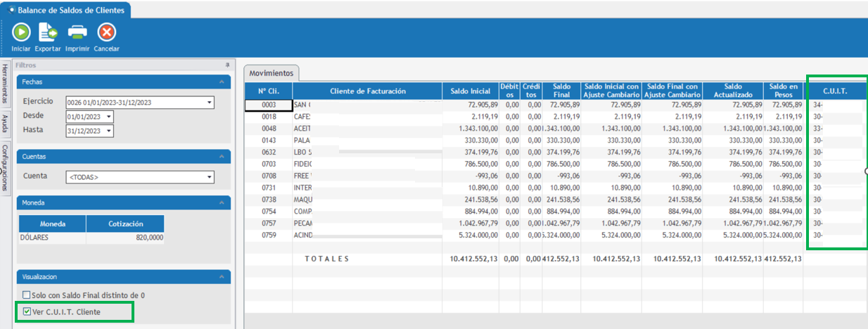Collapse the Cuentas section chevron
The width and height of the screenshot is (868, 329).
223,156
